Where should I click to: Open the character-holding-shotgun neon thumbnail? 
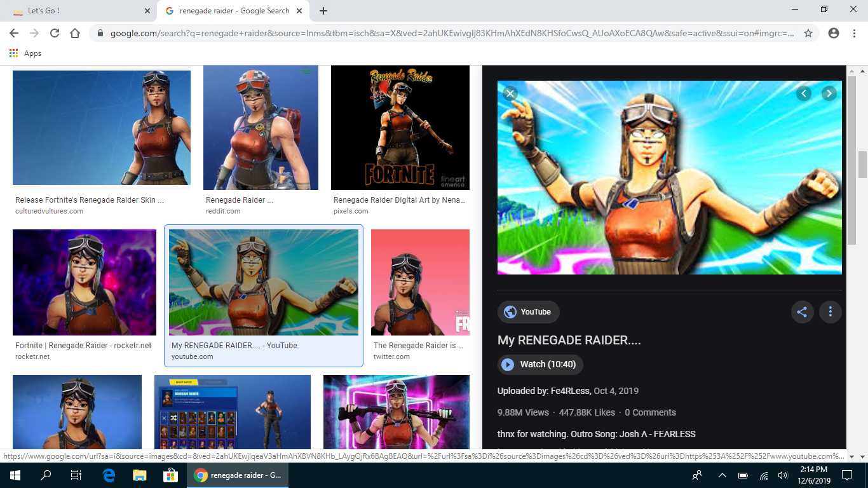click(x=397, y=412)
